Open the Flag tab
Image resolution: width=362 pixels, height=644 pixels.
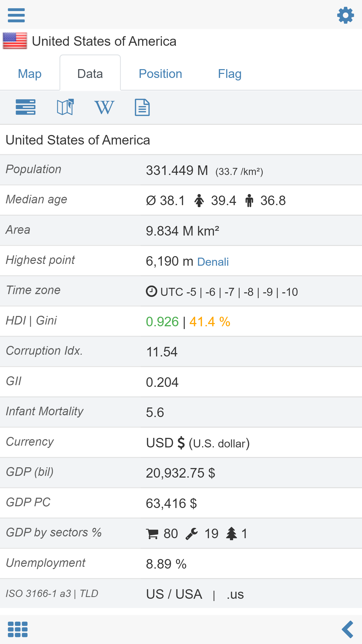tap(229, 74)
